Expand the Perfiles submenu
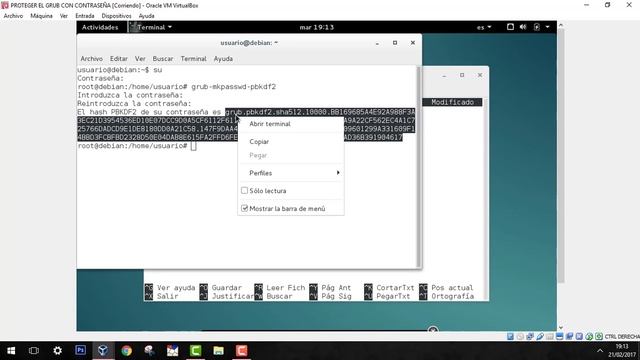The width and height of the screenshot is (640, 360). (x=291, y=173)
